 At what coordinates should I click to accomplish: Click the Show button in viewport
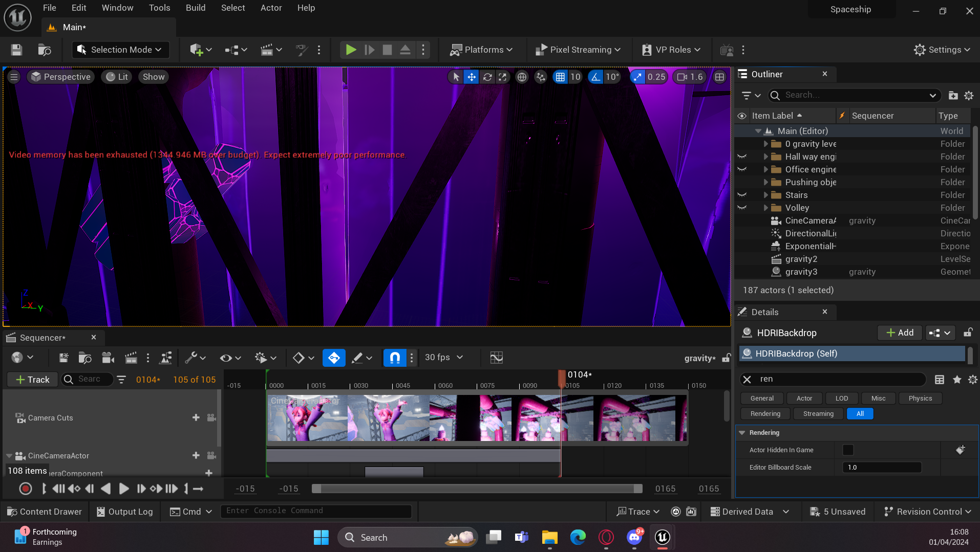pos(154,77)
